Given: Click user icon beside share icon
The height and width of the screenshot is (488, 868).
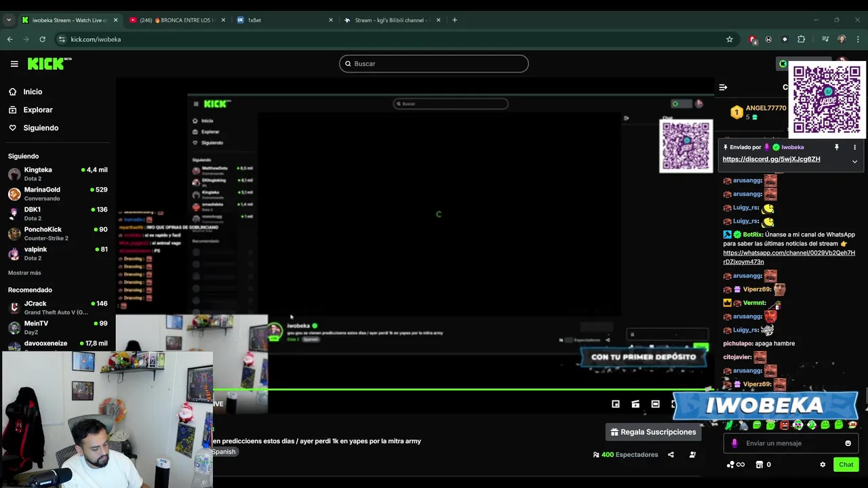Looking at the screenshot, I should coord(692,455).
